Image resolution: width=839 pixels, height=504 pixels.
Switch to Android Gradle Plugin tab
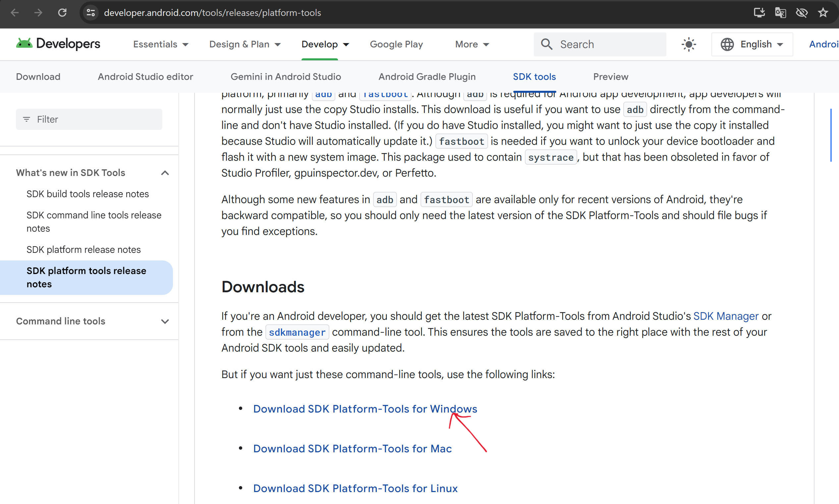point(427,77)
